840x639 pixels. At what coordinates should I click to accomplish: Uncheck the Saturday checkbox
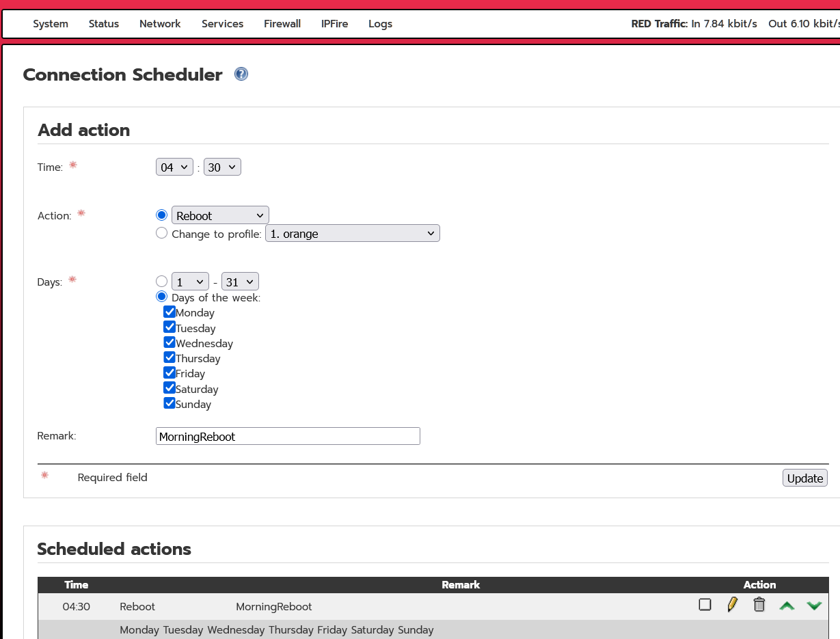pyautogui.click(x=170, y=388)
